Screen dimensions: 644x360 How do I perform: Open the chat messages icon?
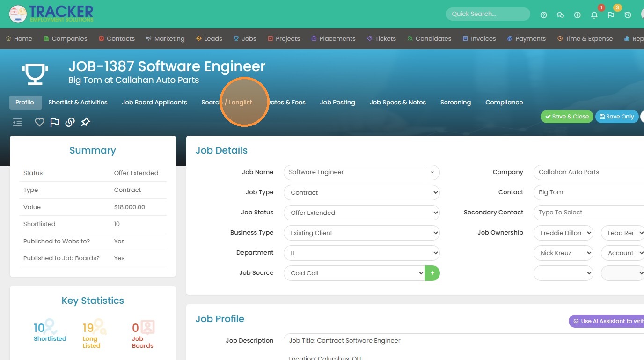pyautogui.click(x=560, y=15)
